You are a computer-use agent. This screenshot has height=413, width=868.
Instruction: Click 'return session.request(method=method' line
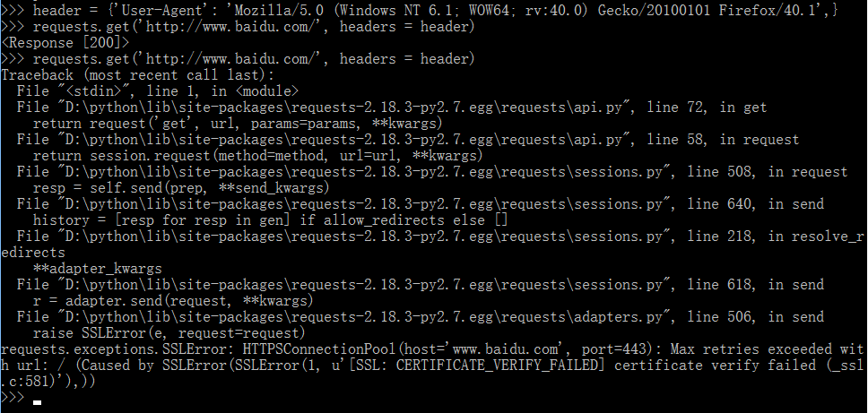[x=257, y=155]
